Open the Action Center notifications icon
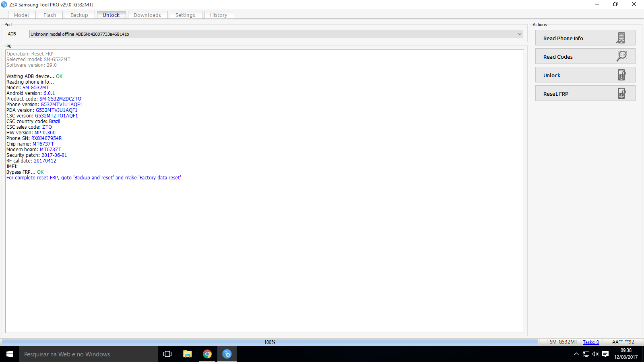 click(605, 354)
